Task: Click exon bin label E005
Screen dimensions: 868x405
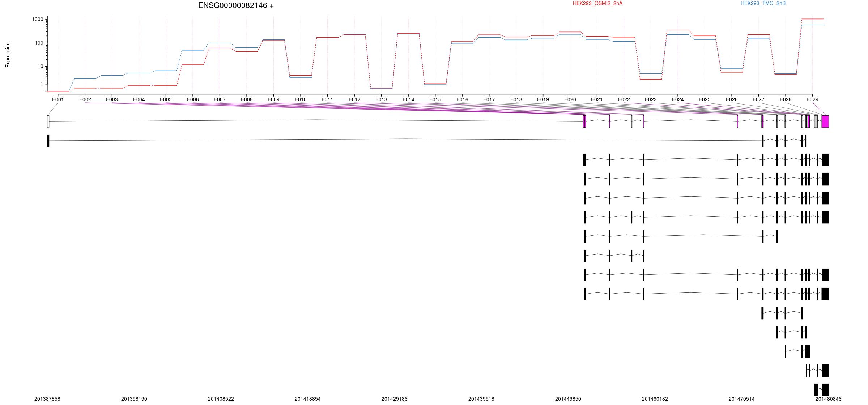Action: click(x=166, y=99)
